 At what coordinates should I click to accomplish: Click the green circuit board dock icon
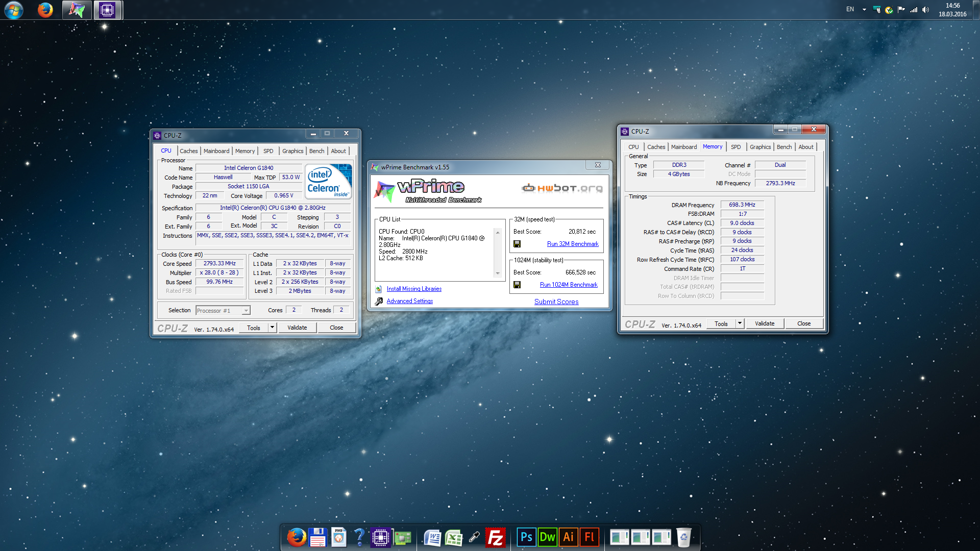coord(402,538)
